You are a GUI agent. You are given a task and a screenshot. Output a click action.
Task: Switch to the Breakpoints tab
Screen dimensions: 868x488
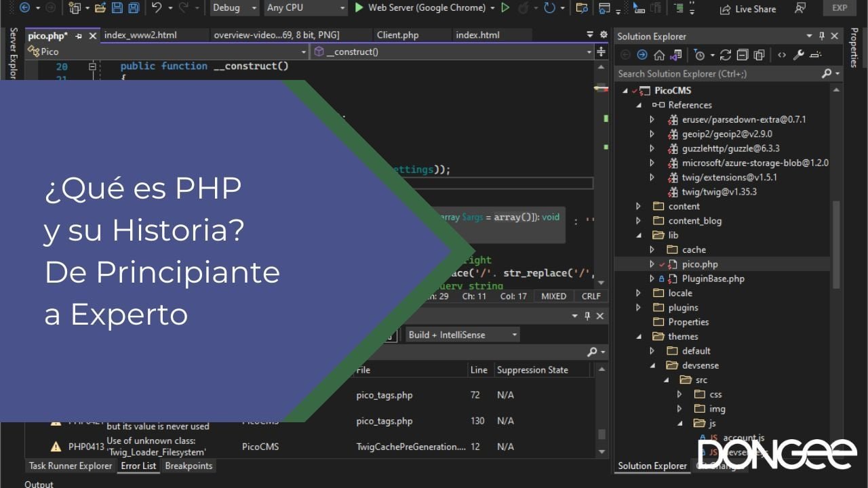189,466
